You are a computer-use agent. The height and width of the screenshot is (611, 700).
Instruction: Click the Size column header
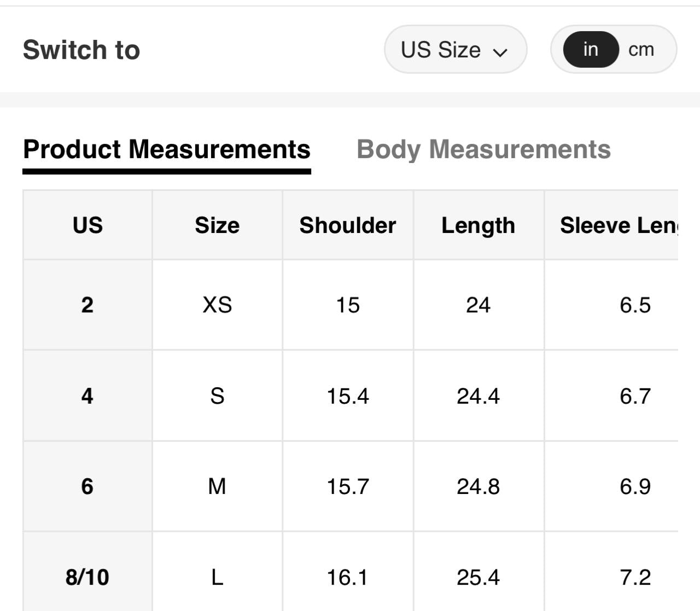pos(217,225)
